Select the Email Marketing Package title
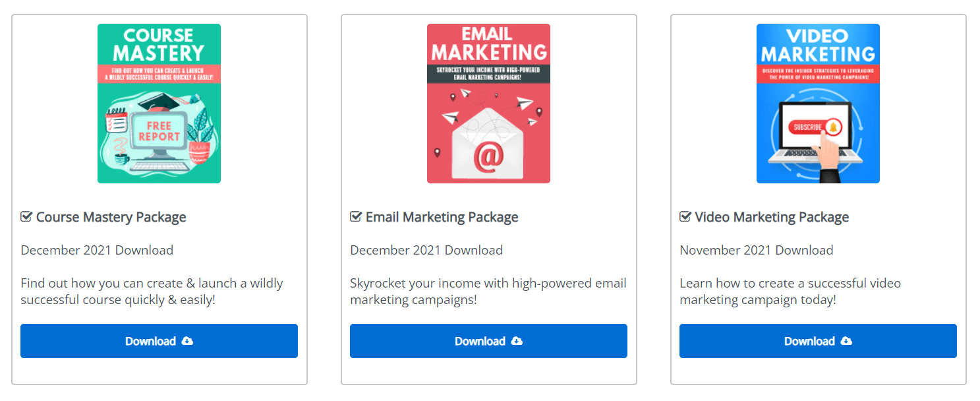The image size is (980, 401). click(x=442, y=217)
